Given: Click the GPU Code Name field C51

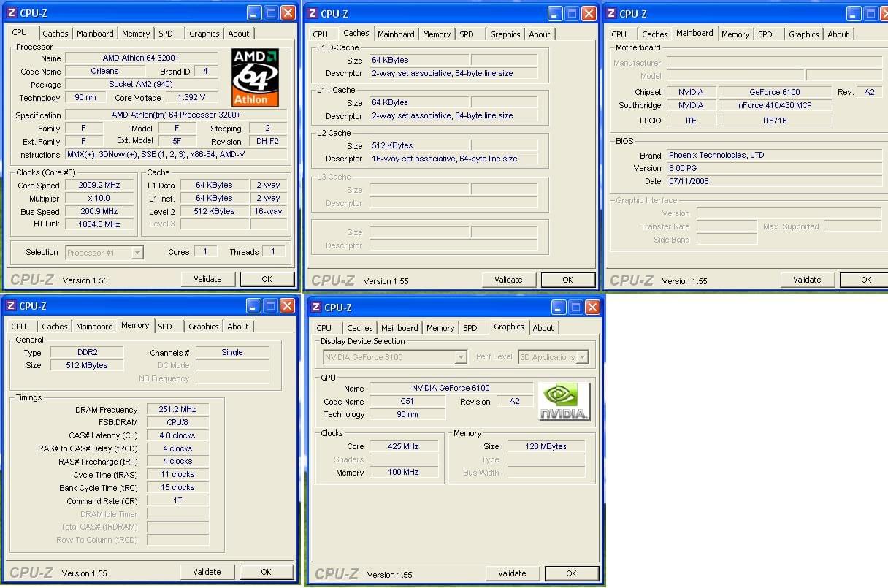Looking at the screenshot, I should click(x=407, y=401).
